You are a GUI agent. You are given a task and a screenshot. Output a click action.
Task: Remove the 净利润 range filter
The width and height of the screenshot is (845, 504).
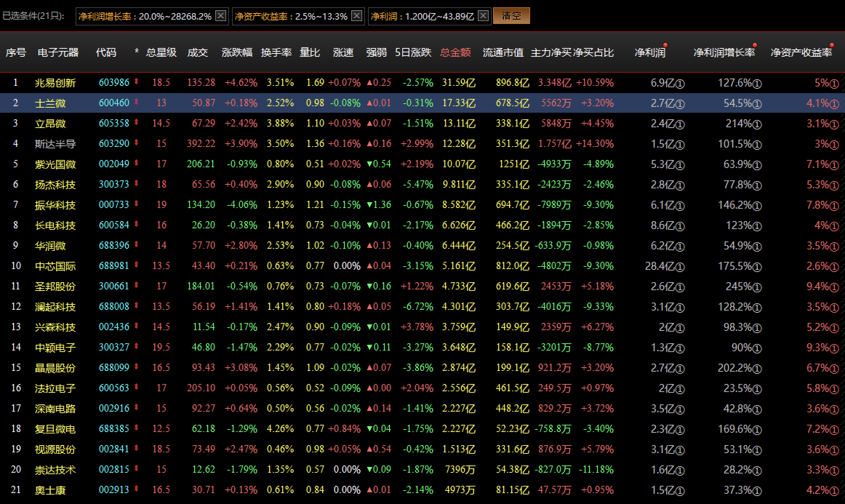483,16
